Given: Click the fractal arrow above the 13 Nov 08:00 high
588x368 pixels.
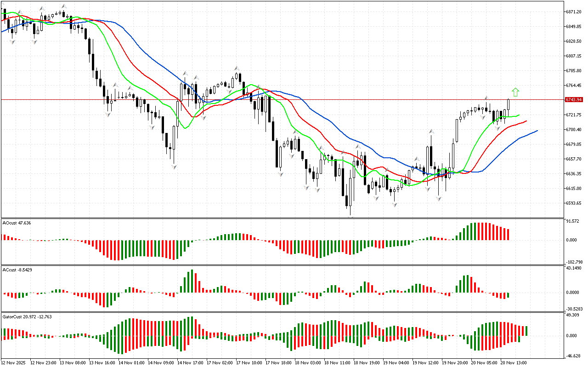Looking at the screenshot, I should click(x=63, y=6).
